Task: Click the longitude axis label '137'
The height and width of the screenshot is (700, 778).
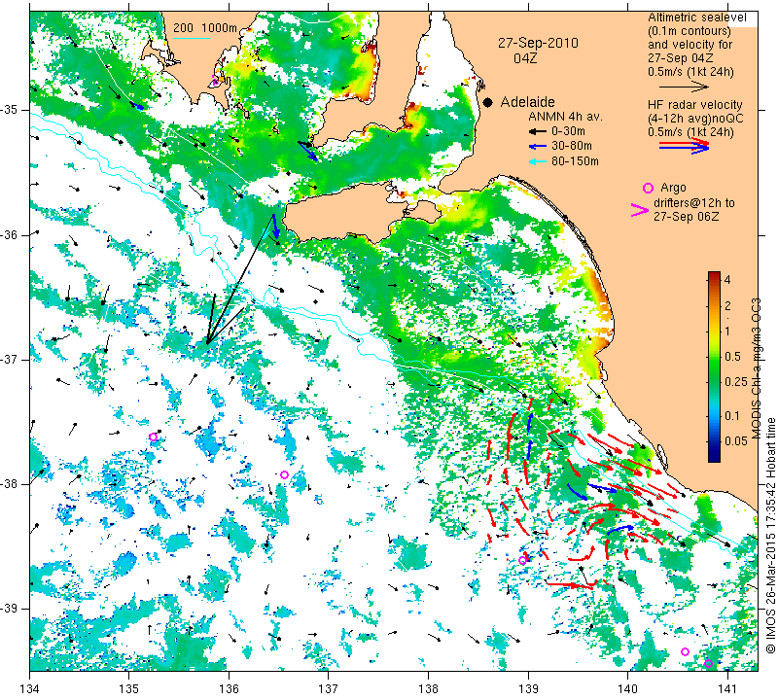Action: [329, 689]
